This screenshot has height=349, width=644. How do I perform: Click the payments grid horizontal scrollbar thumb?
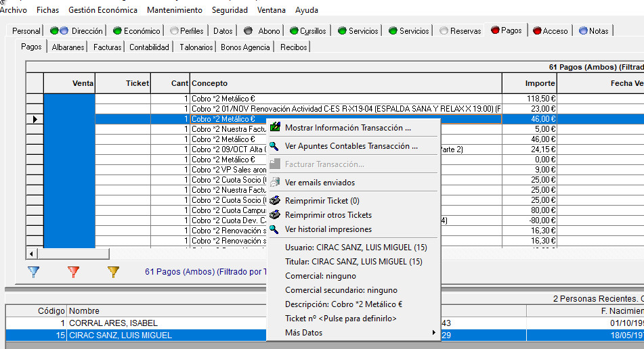point(74,254)
